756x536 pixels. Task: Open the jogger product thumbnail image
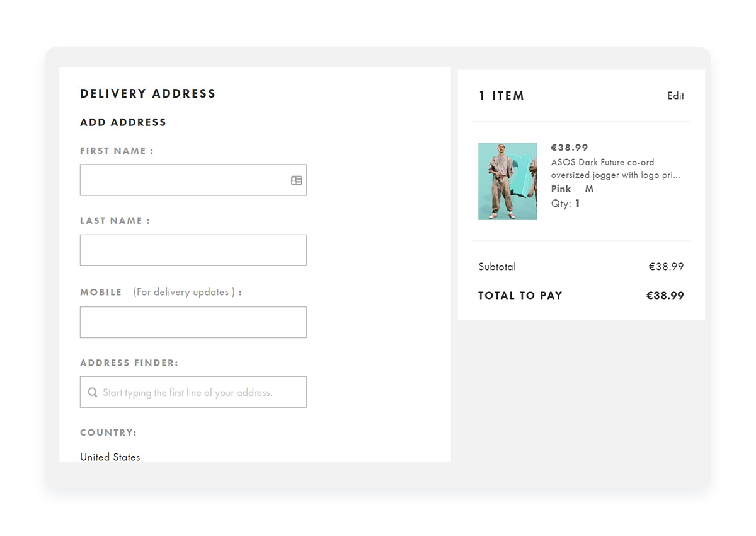[508, 182]
